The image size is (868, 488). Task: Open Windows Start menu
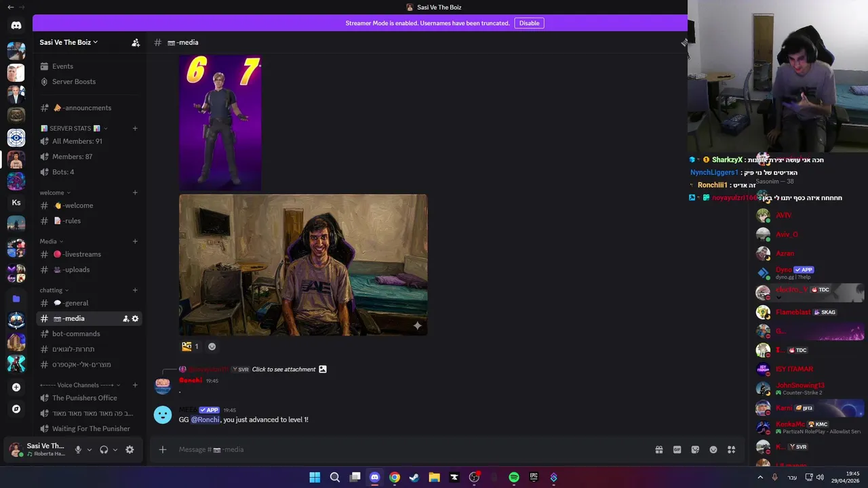315,477
